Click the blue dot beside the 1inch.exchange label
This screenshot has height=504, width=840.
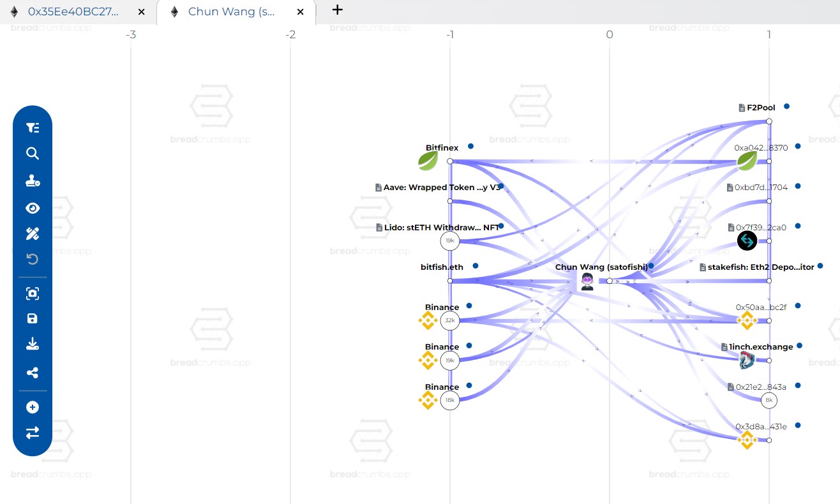coord(799,345)
